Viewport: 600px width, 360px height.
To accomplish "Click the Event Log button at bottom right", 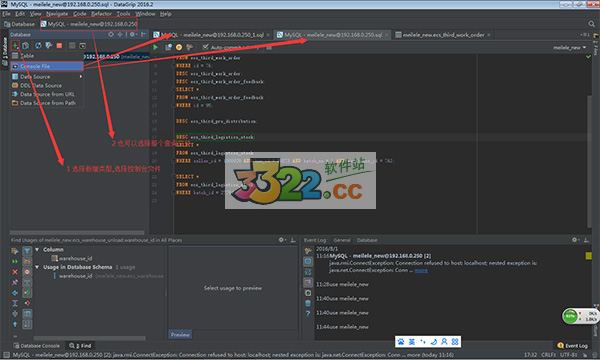I will [572, 346].
